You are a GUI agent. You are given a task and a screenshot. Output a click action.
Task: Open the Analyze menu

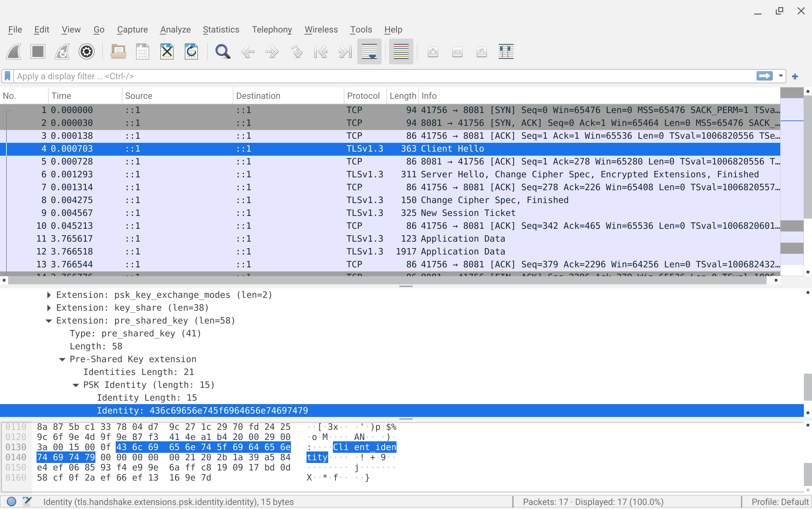[175, 30]
